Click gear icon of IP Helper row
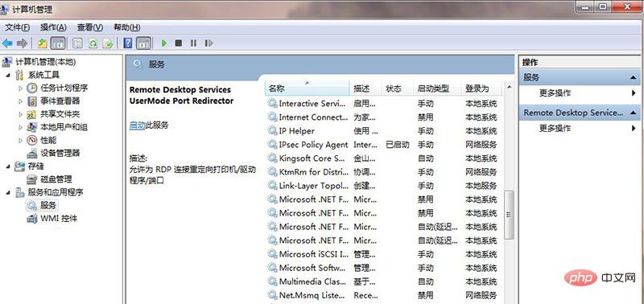 (x=272, y=131)
